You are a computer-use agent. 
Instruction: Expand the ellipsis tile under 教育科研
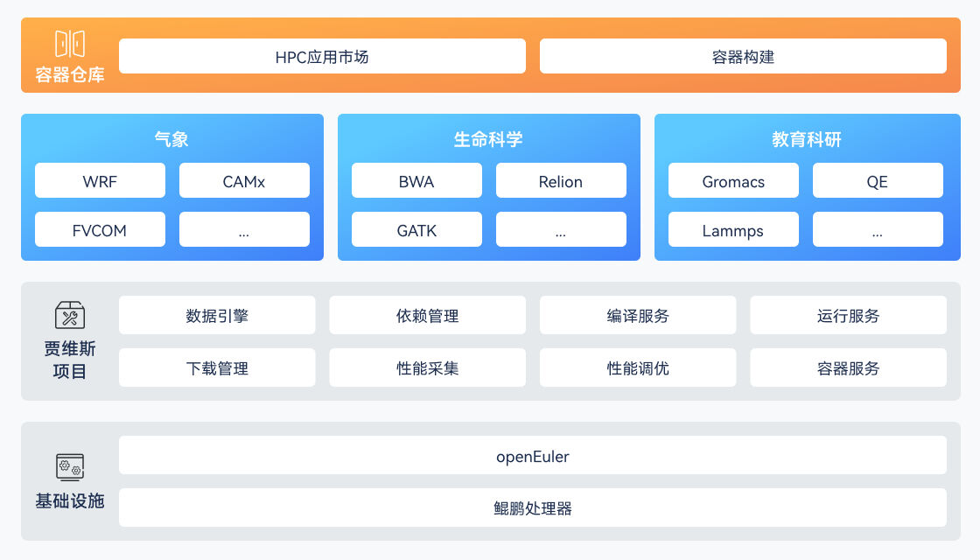(878, 230)
